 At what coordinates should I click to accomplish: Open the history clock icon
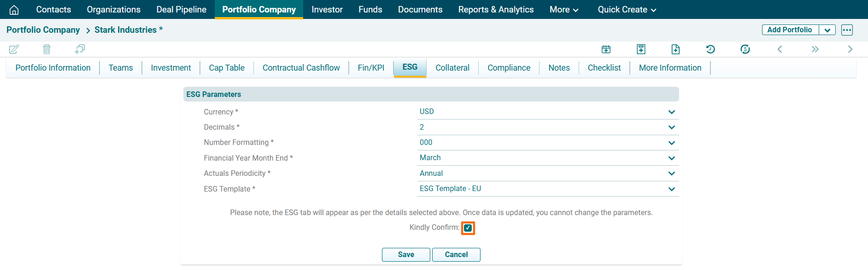pyautogui.click(x=710, y=49)
